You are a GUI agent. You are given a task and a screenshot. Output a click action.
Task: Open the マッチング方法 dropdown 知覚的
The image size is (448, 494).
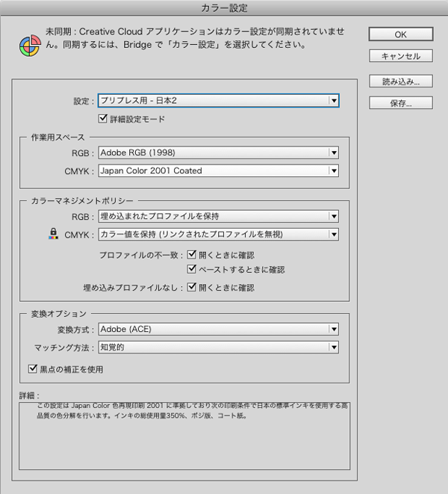click(x=219, y=348)
